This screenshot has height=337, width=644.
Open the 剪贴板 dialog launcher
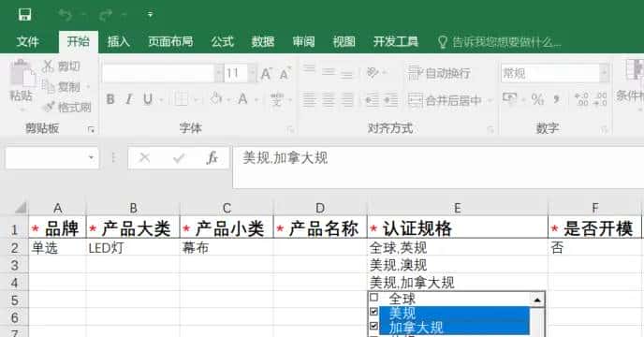91,129
